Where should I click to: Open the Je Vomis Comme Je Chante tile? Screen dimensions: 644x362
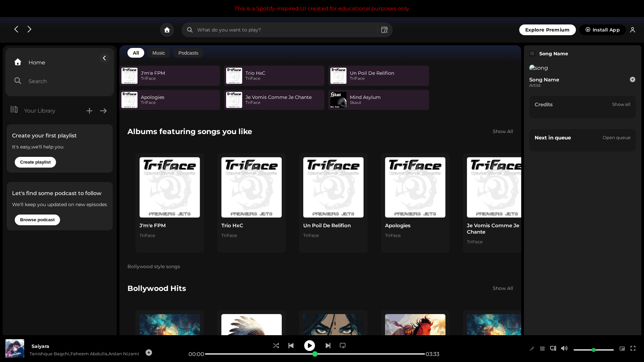click(x=274, y=100)
